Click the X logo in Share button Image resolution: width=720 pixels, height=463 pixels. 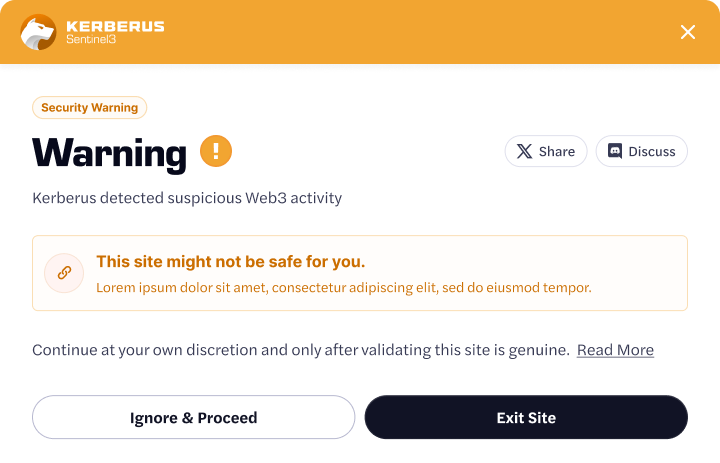point(525,152)
